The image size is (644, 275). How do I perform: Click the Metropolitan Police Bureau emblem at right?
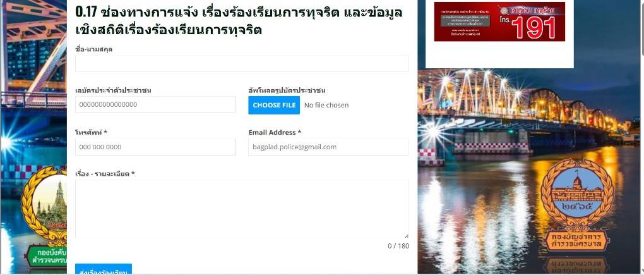[577, 205]
